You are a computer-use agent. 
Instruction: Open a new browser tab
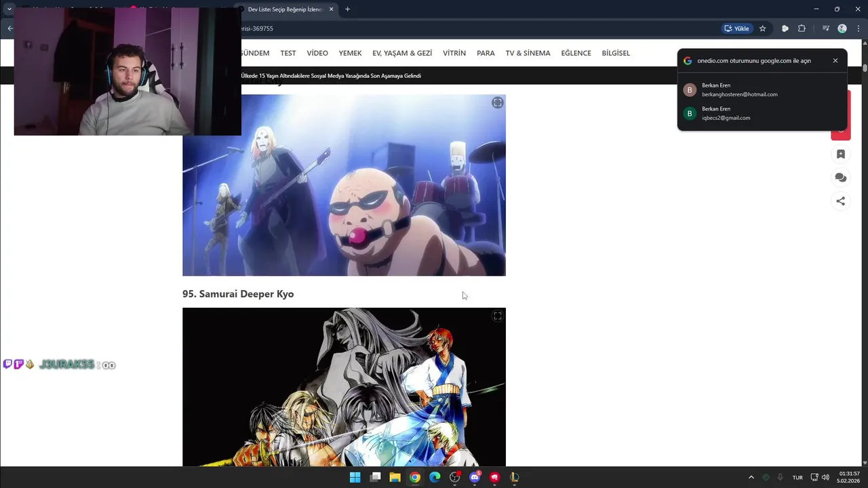(x=347, y=9)
